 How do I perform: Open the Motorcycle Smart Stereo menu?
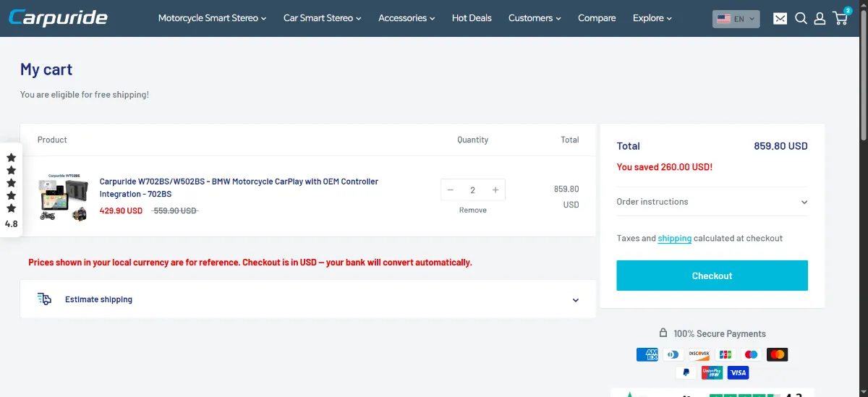[212, 18]
